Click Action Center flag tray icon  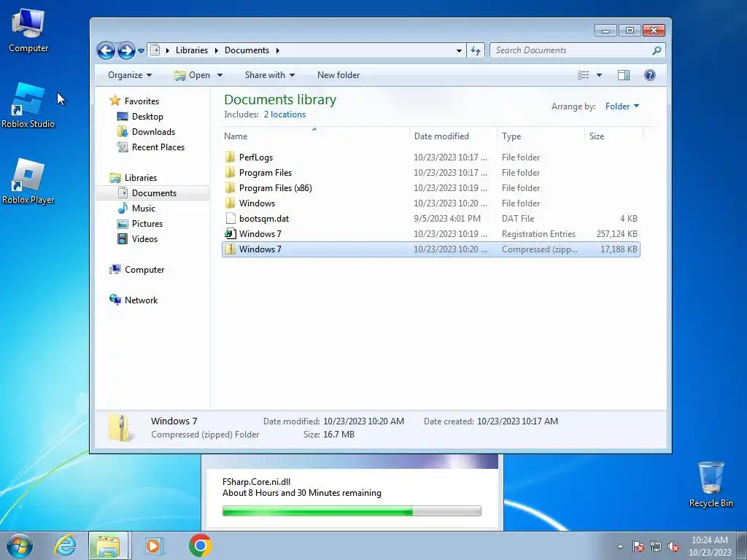pos(638,546)
